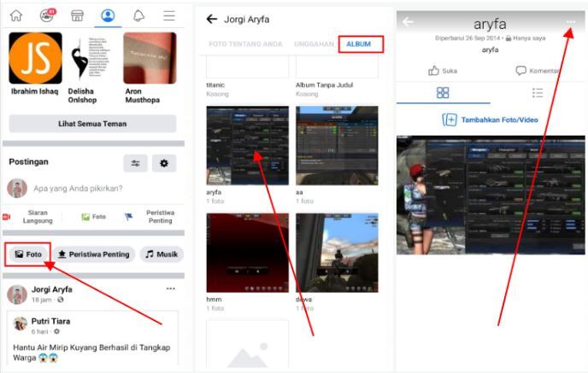Click the Peristiwa Penting chip with star
The width and height of the screenshot is (588, 373).
(x=94, y=254)
